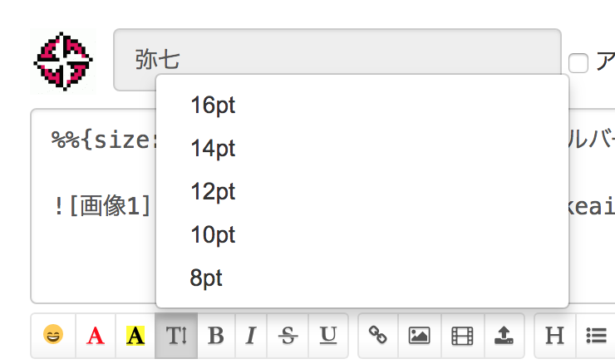Tick the checkbox beside the name field
Screen dimensions: 615x364
click(578, 63)
